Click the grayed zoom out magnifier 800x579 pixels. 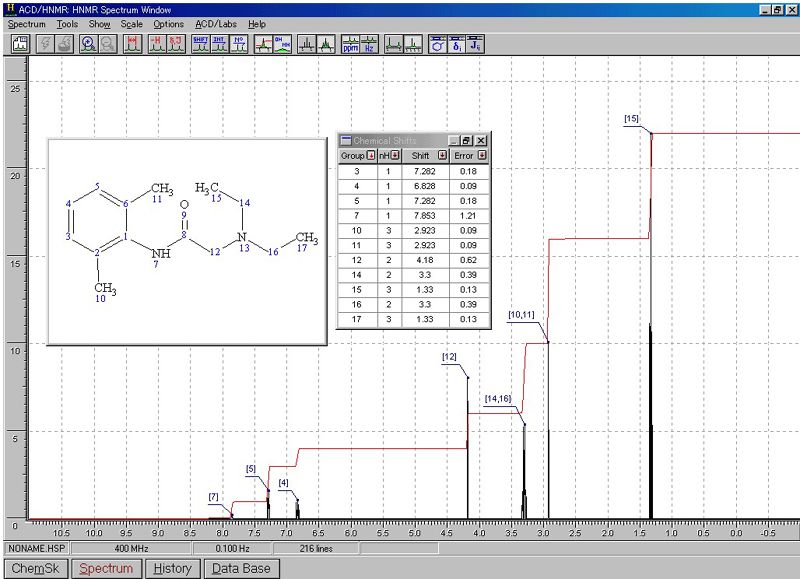(x=108, y=44)
